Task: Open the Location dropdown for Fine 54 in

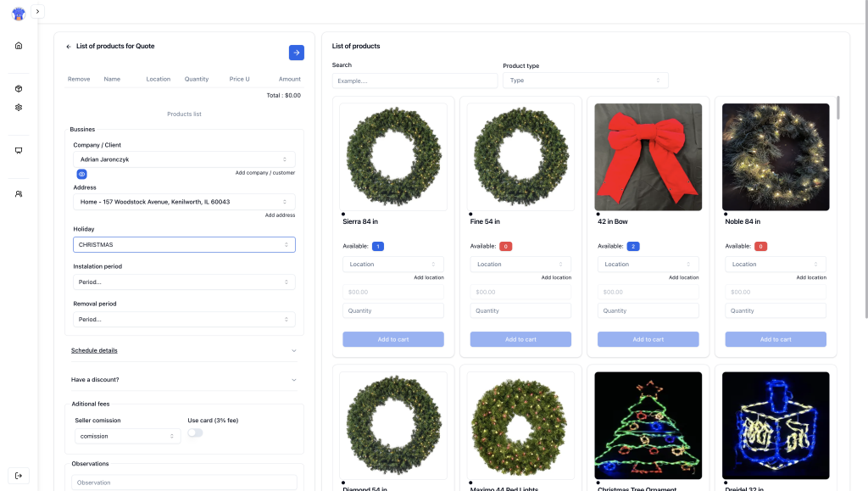Action: pyautogui.click(x=520, y=264)
